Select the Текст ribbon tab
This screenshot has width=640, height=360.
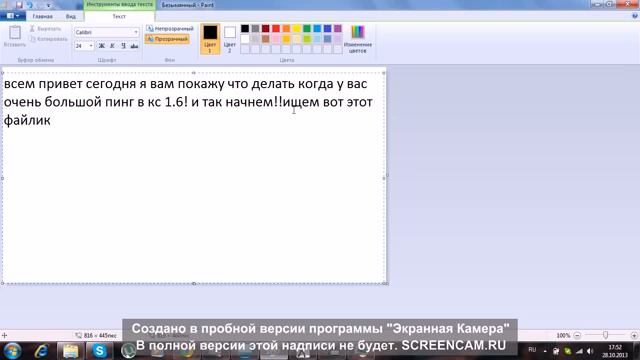click(119, 16)
